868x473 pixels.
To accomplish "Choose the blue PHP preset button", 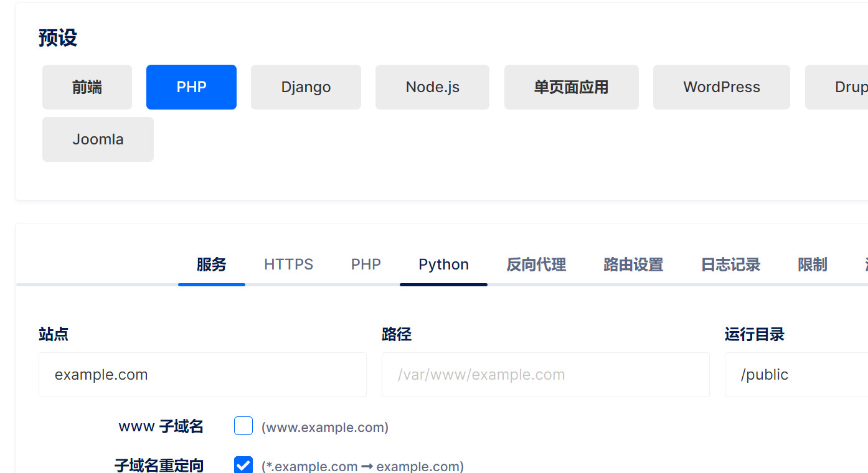I will point(191,87).
